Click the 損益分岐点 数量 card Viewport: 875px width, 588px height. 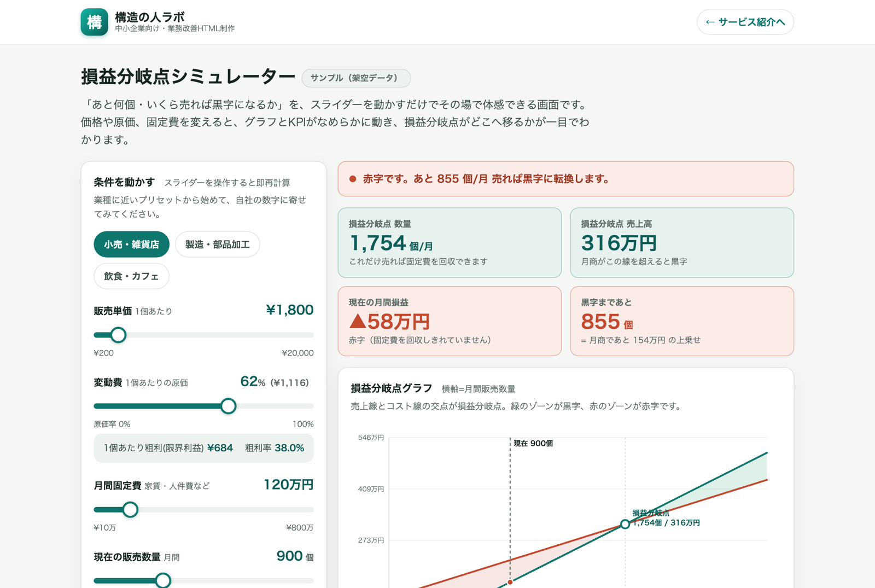coord(450,242)
